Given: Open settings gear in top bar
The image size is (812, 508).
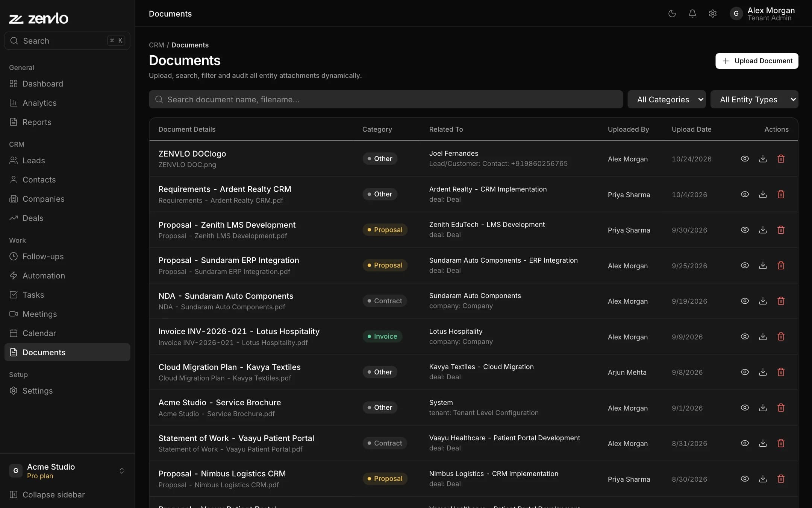Looking at the screenshot, I should [x=712, y=14].
